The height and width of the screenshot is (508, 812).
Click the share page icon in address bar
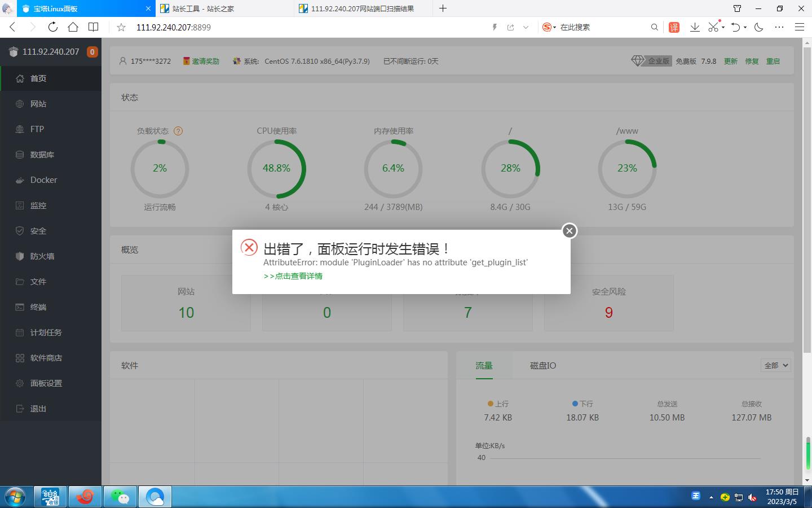[510, 27]
